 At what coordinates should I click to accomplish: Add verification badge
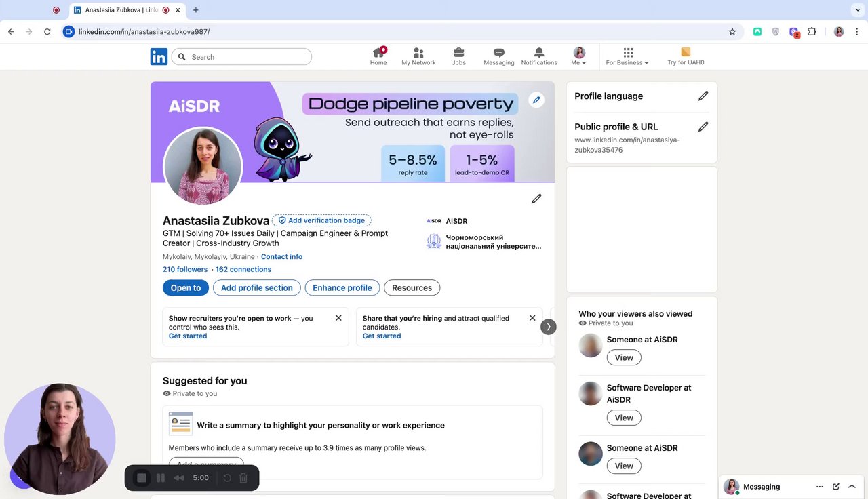tap(321, 220)
